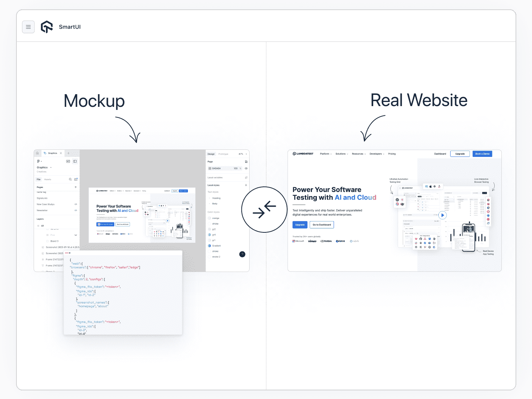The image size is (532, 399).
Task: Click the rubrik logo on real website
Action: point(354,241)
